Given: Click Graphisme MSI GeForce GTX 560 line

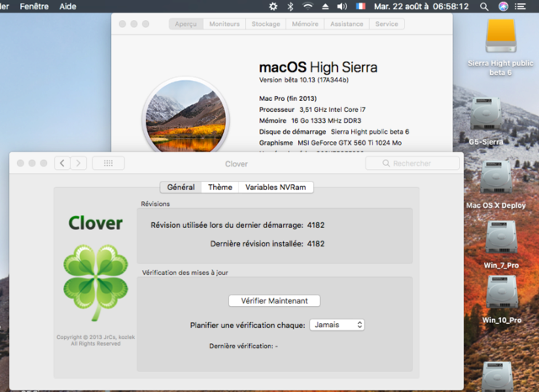Looking at the screenshot, I should click(330, 142).
